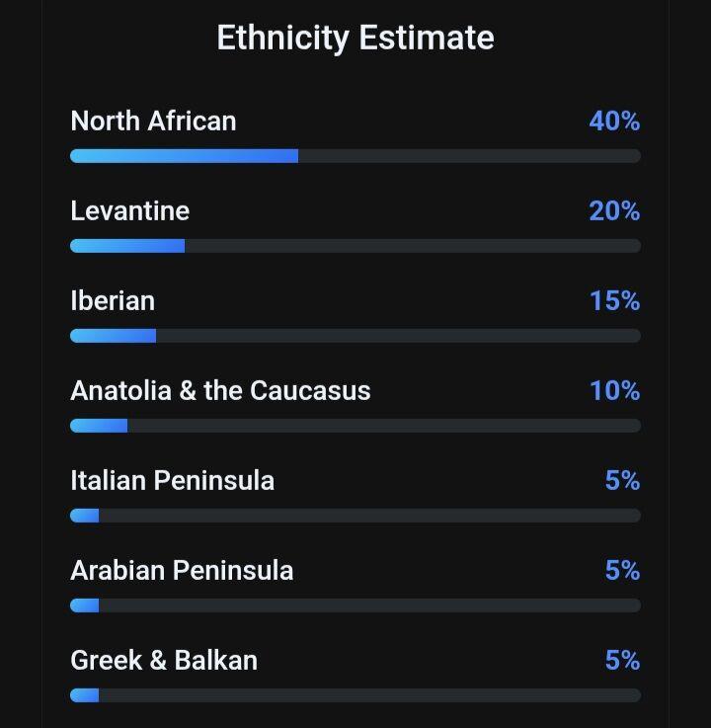Viewport: 711px width, 728px height.
Task: Select the North African ethnicity label
Action: (153, 121)
